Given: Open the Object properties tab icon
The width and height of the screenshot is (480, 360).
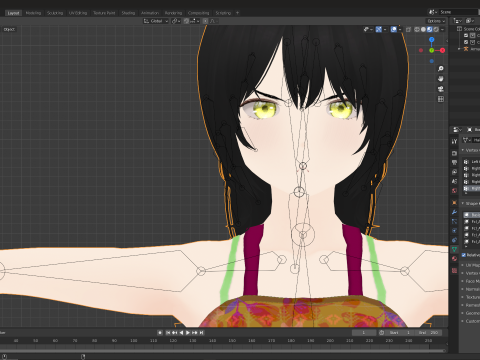Looking at the screenshot, I should 454,203.
